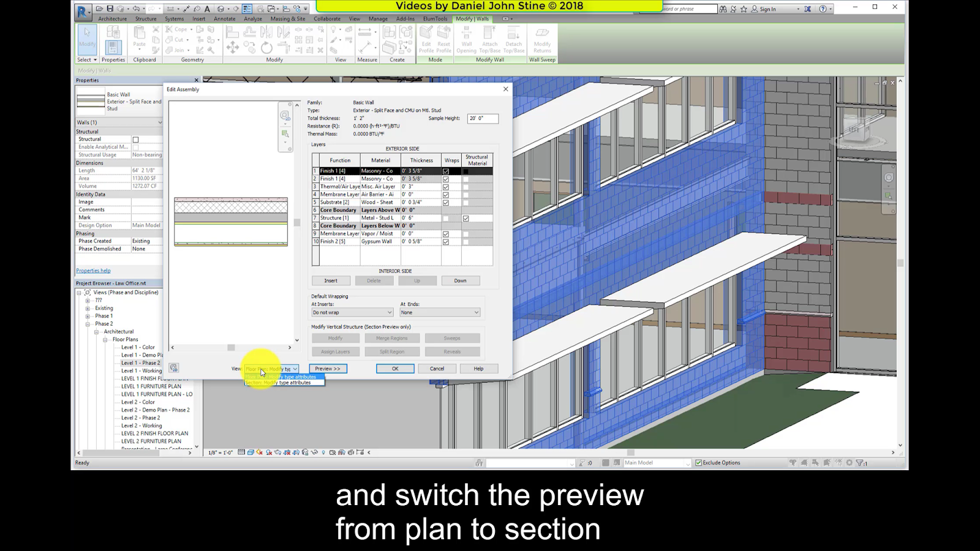This screenshot has height=551, width=980.
Task: Select the Modify tool in the ribbon
Action: (x=86, y=39)
